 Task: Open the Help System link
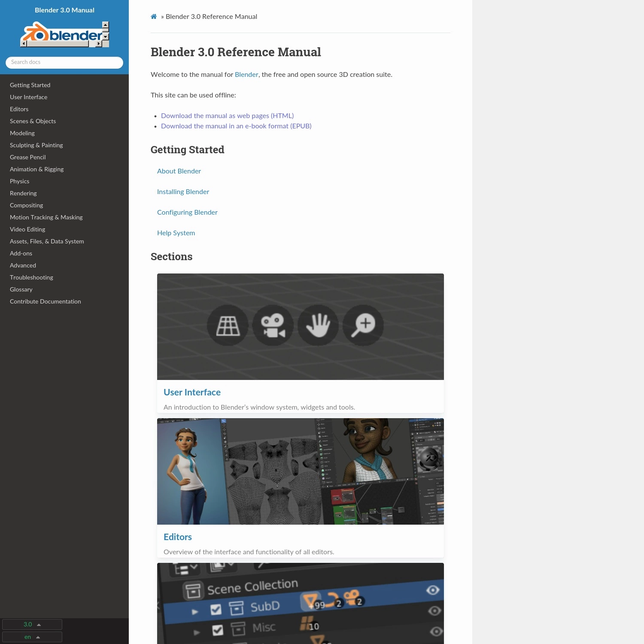point(176,233)
